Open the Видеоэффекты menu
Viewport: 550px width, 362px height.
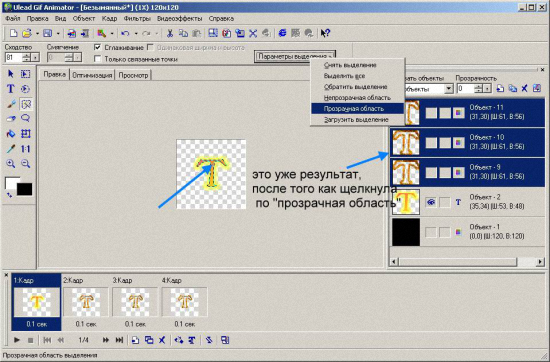pos(180,18)
